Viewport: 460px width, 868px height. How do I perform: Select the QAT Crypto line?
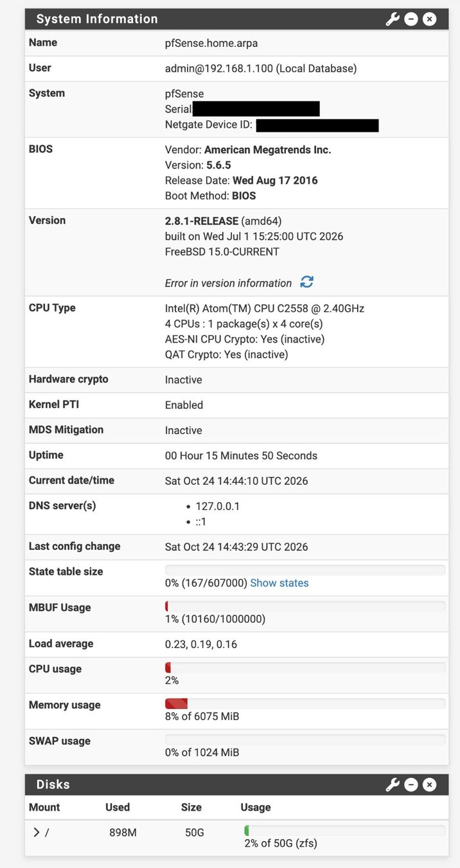click(x=227, y=355)
